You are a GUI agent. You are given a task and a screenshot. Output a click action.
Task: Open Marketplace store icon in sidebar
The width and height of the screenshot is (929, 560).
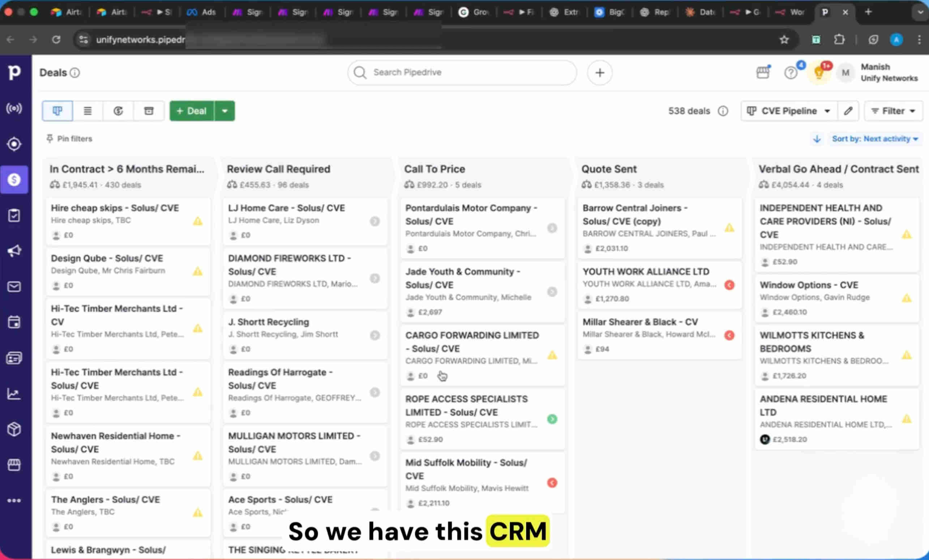(x=14, y=465)
